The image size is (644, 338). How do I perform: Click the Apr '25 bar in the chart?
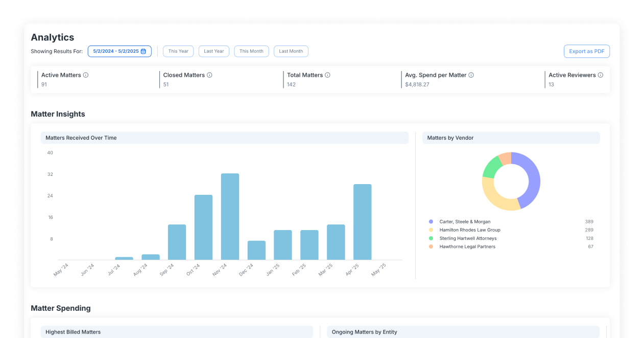363,222
